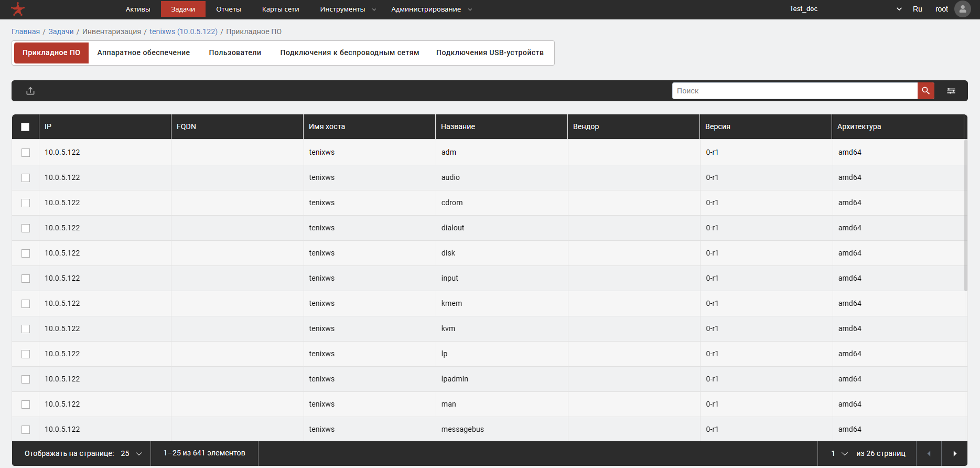Click the Главная breadcrumb link

26,31
